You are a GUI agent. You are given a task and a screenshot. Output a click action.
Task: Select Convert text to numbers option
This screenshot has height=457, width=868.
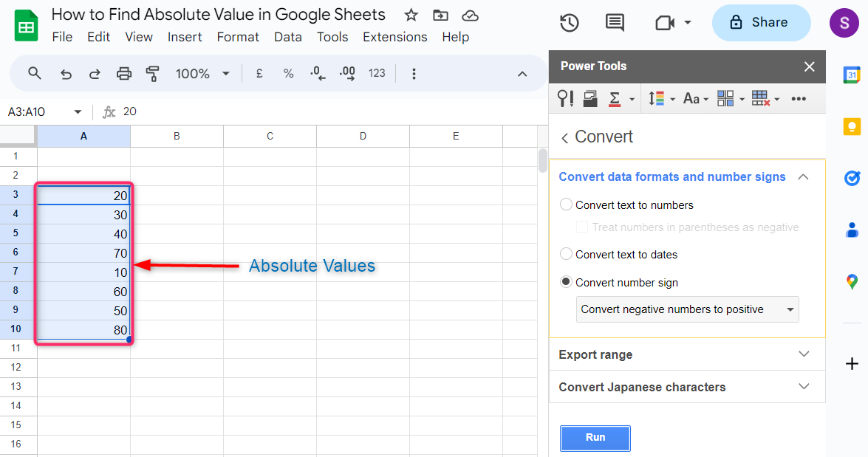pos(567,205)
